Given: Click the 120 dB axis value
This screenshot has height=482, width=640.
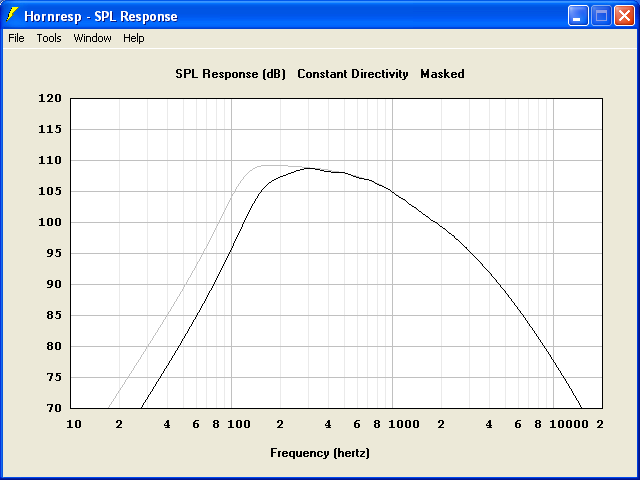Looking at the screenshot, I should click(x=50, y=98).
